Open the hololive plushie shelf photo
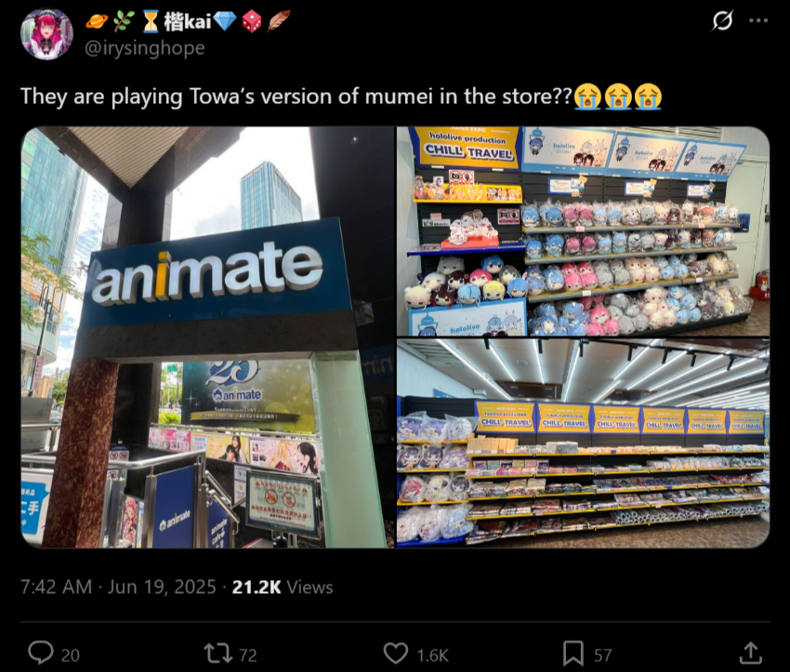 (583, 231)
